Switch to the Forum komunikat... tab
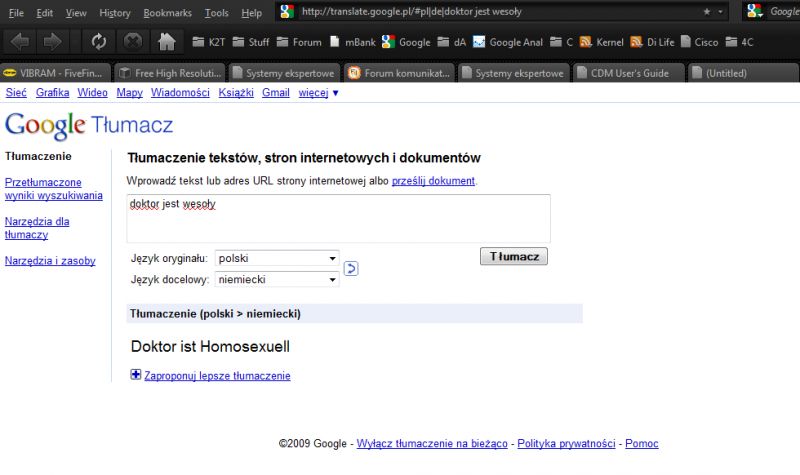 399,73
